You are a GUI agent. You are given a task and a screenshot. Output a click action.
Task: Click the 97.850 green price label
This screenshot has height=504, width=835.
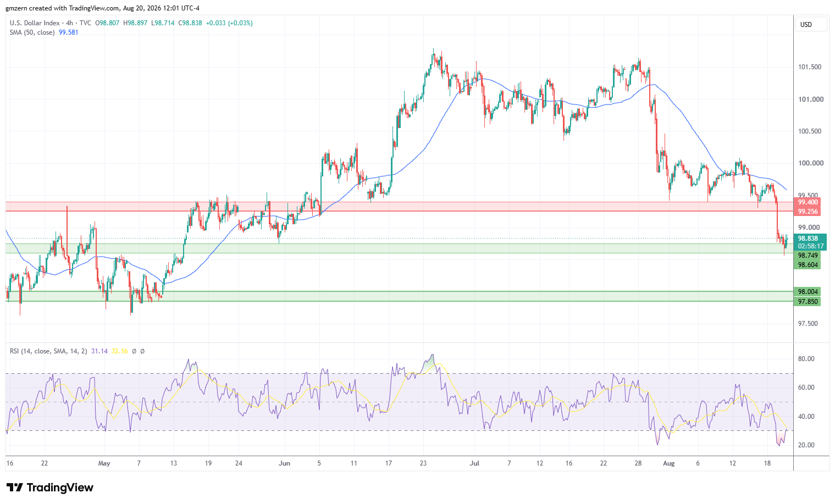tap(808, 302)
